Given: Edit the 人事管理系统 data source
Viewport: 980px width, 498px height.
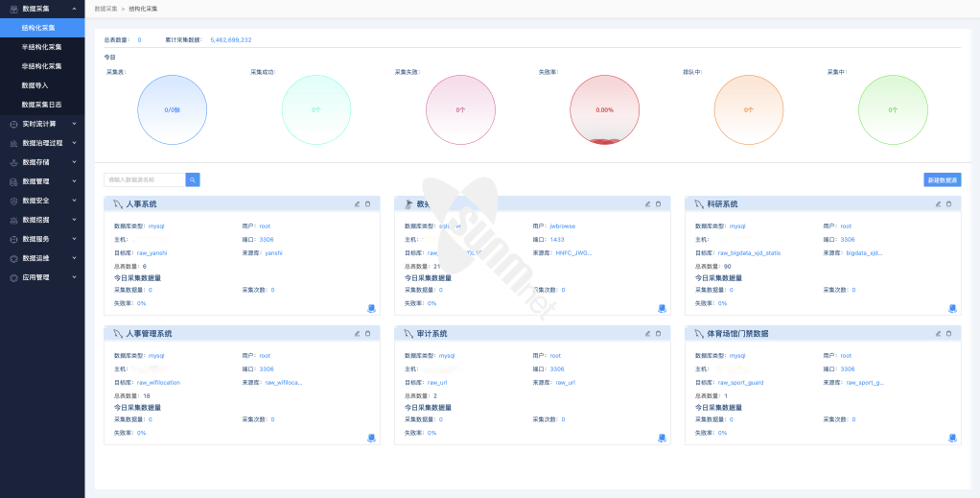Looking at the screenshot, I should coord(358,333).
